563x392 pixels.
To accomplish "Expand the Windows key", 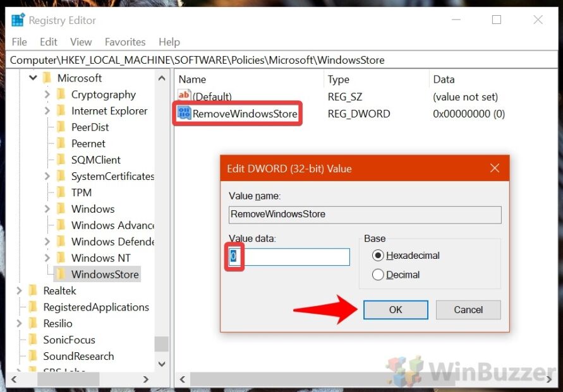I will pyautogui.click(x=47, y=209).
